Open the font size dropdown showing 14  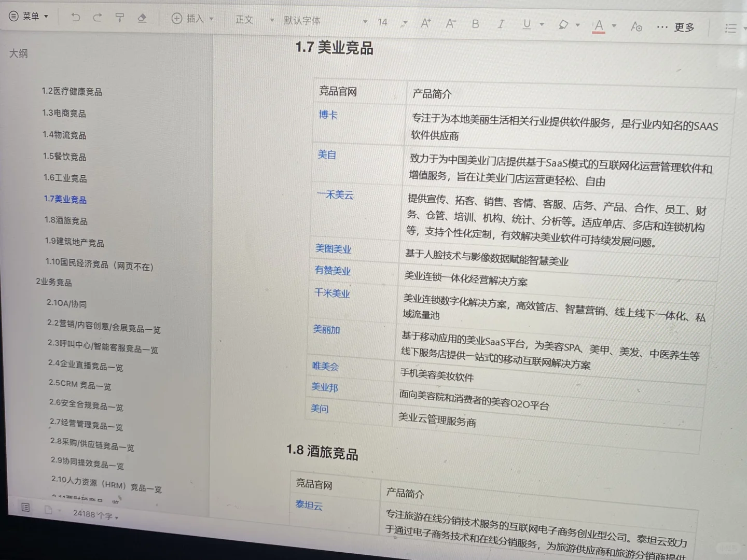click(382, 22)
